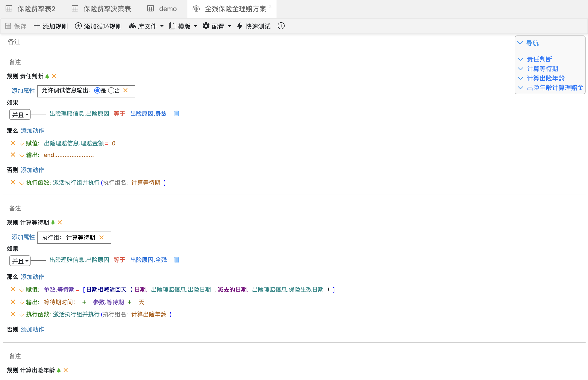Expand the 配置 dropdown menu
This screenshot has height=380, width=588.
(218, 26)
